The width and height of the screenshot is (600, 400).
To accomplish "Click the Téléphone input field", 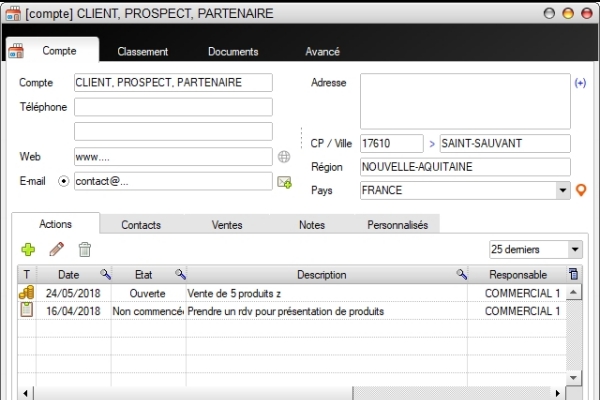I will (x=173, y=107).
